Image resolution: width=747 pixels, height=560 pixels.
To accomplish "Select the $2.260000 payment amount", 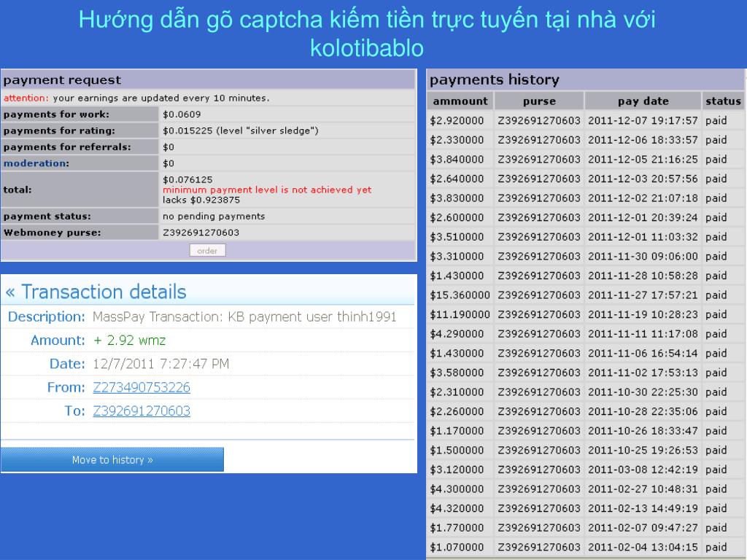I will (457, 411).
